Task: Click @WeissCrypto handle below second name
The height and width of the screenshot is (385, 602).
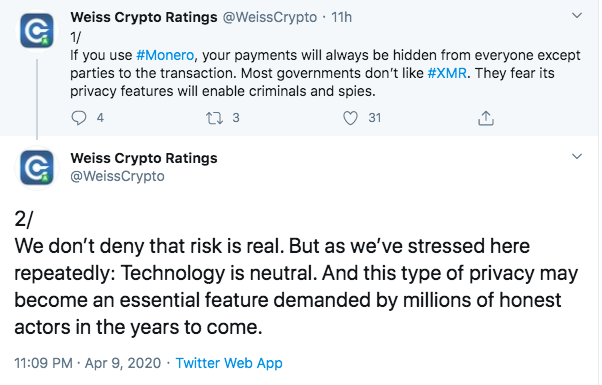Action: [117, 176]
